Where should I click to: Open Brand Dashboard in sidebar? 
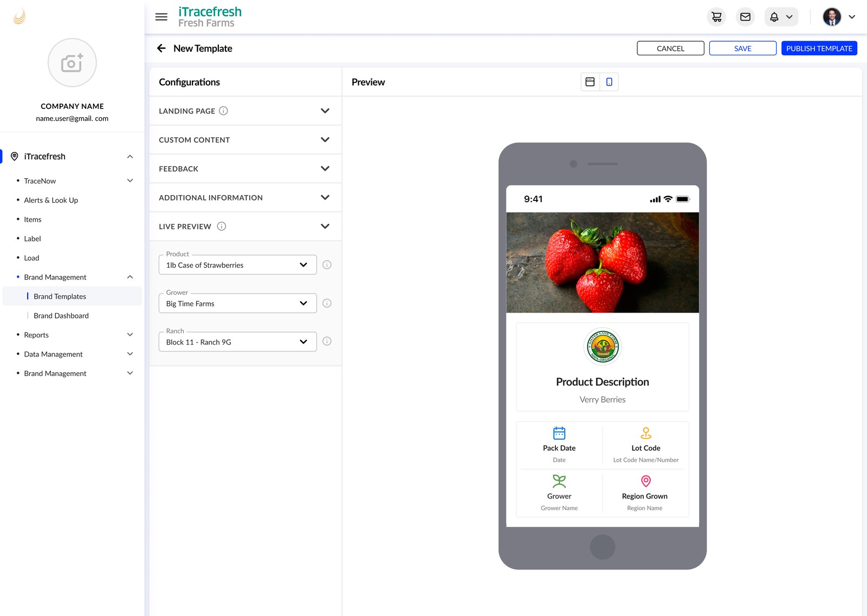[61, 315]
